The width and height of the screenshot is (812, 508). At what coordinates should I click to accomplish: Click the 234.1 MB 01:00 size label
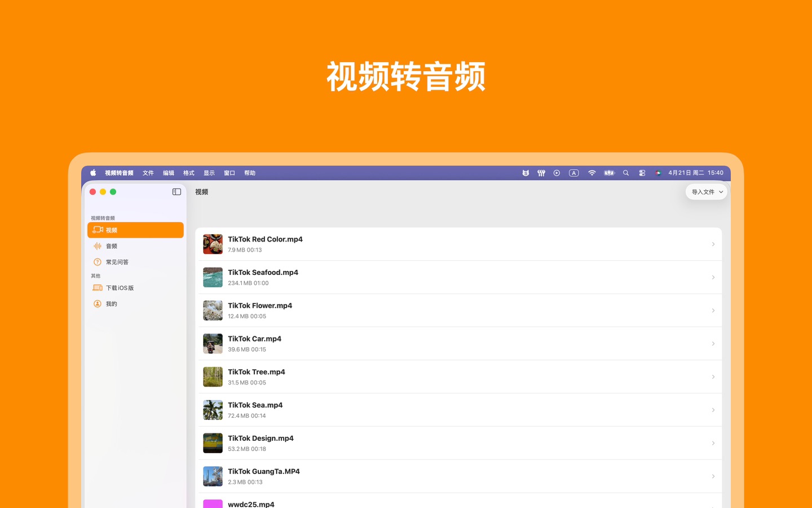[x=248, y=283]
